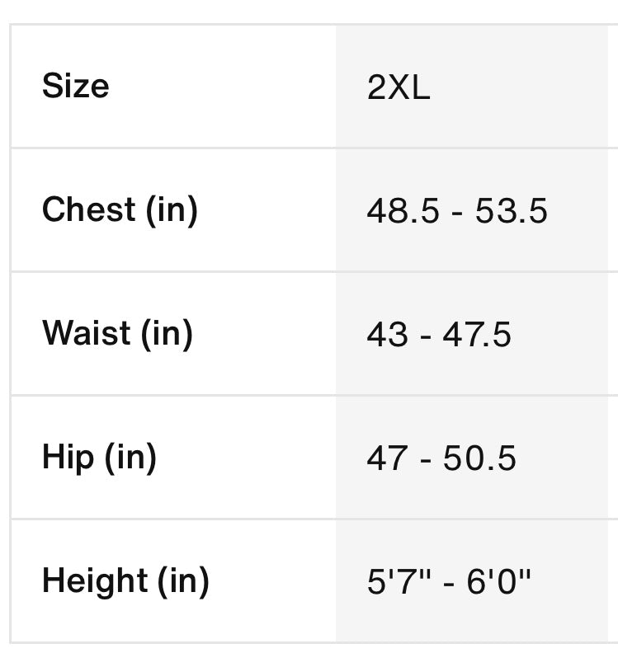
Task: Click the Size row label
Action: coord(76,87)
